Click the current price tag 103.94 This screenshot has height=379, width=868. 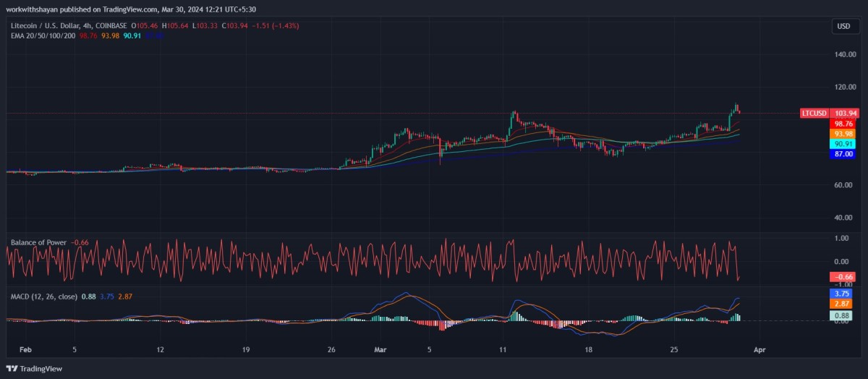[845, 114]
